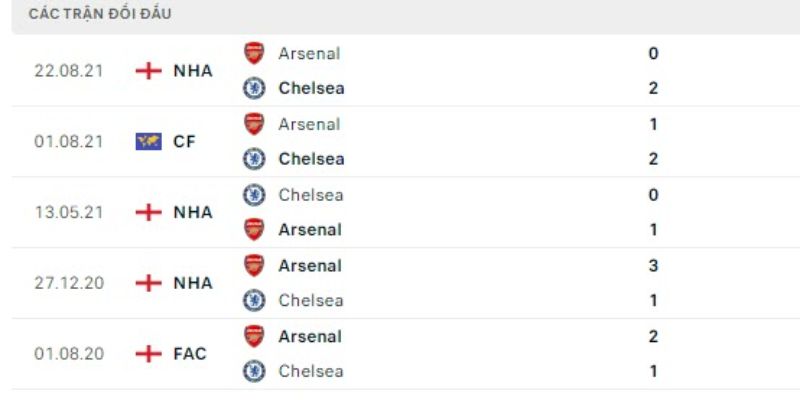The width and height of the screenshot is (800, 400).
Task: Click Chelsea's score of 2 on 22.08.21
Action: [x=653, y=88]
